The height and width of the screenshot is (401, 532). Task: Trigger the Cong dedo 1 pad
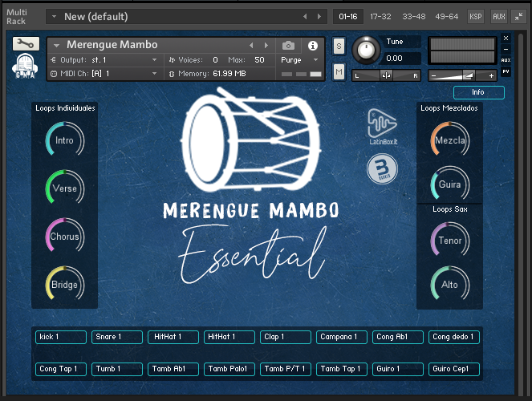click(454, 337)
